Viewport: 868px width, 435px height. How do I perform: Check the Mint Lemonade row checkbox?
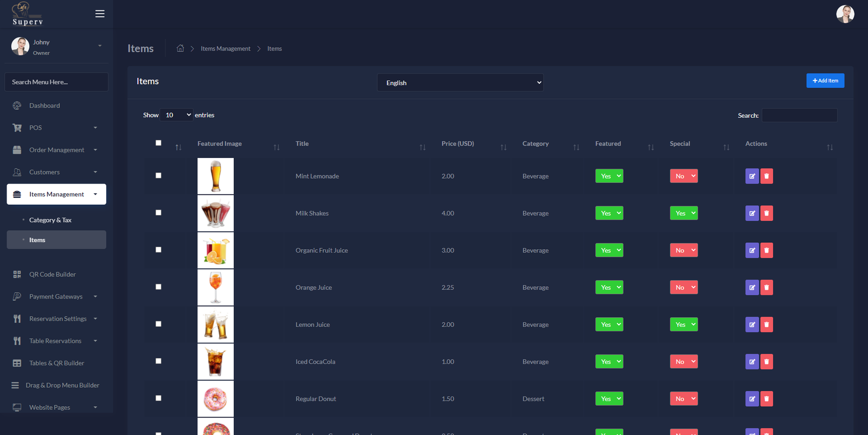tap(158, 175)
